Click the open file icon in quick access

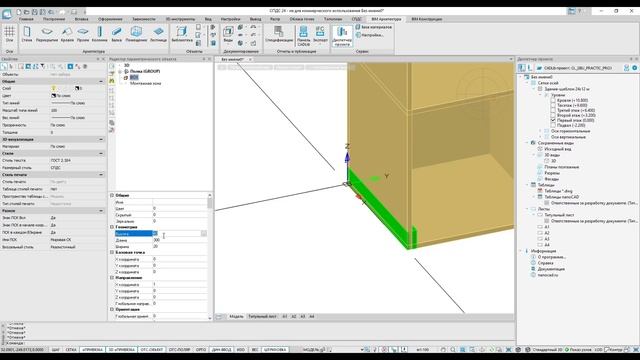click(27, 12)
